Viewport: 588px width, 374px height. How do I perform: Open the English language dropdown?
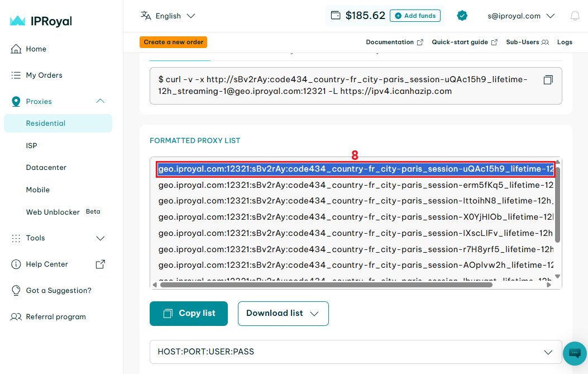168,16
